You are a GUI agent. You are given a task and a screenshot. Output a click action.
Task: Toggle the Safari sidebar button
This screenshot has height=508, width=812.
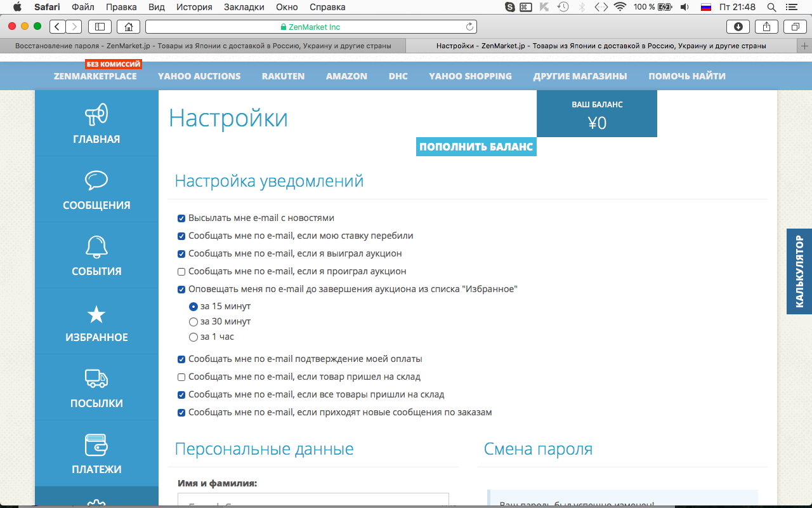point(100,27)
